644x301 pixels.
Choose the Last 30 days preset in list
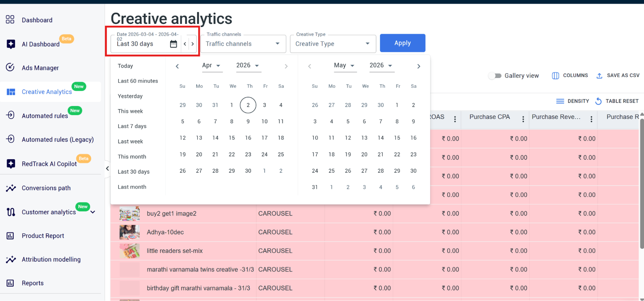point(134,172)
